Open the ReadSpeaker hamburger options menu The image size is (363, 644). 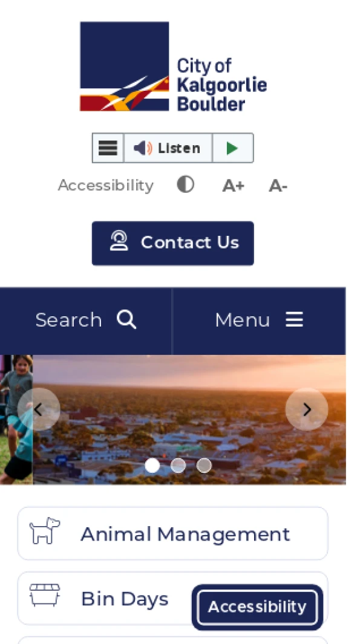[108, 148]
